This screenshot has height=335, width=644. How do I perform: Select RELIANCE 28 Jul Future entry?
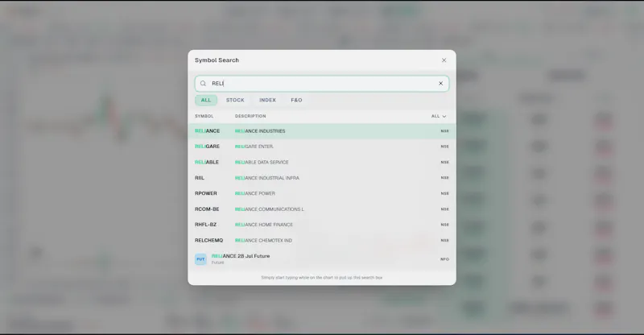coord(321,259)
